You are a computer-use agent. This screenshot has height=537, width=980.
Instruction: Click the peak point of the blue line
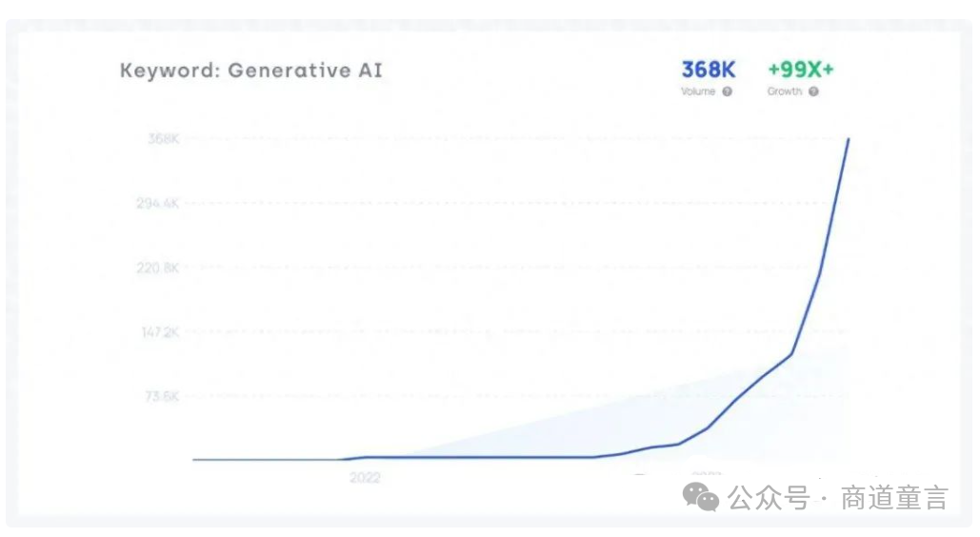click(x=848, y=140)
